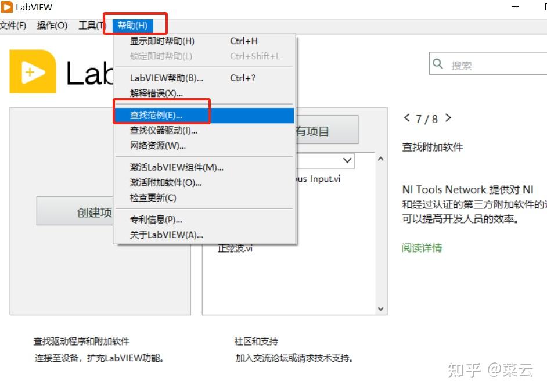Image resolution: width=547 pixels, height=392 pixels.
Task: Go to previous tip with left chevron
Action: [406, 118]
